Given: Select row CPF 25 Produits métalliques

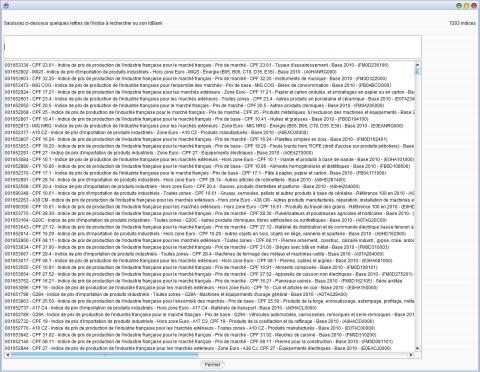Looking at the screenshot, I should click(209, 112).
